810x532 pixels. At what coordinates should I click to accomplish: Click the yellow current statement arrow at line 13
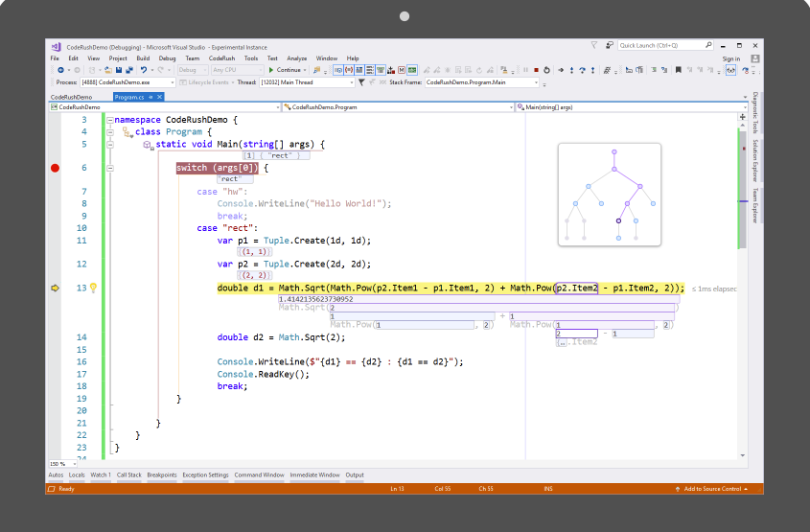tap(56, 289)
